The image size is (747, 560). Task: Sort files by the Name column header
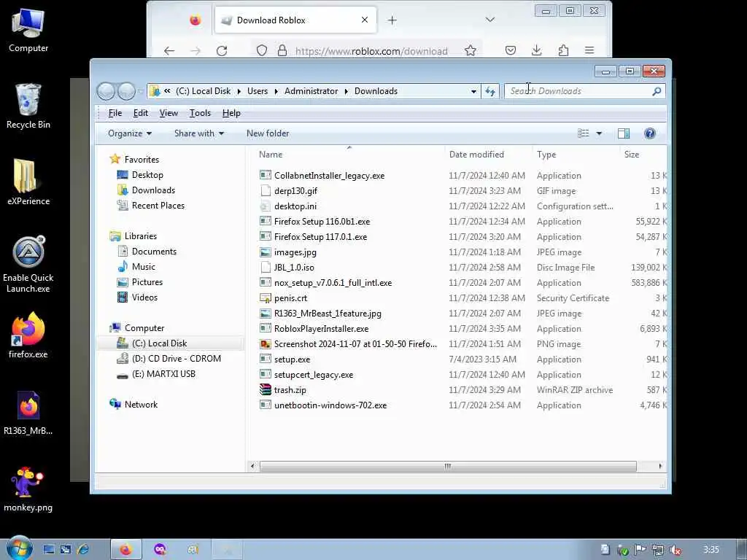point(349,155)
